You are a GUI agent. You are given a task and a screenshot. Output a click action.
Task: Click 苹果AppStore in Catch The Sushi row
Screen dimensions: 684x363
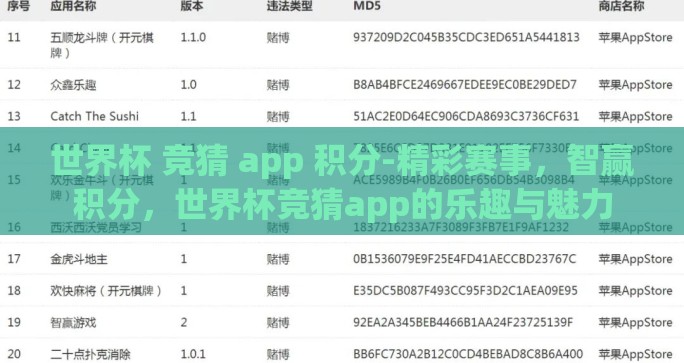point(635,116)
